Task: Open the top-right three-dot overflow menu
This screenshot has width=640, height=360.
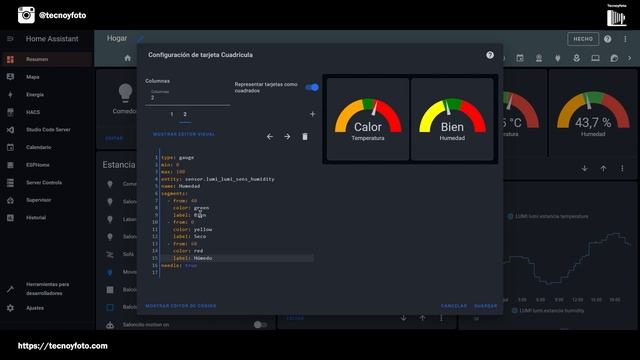Action: point(625,39)
